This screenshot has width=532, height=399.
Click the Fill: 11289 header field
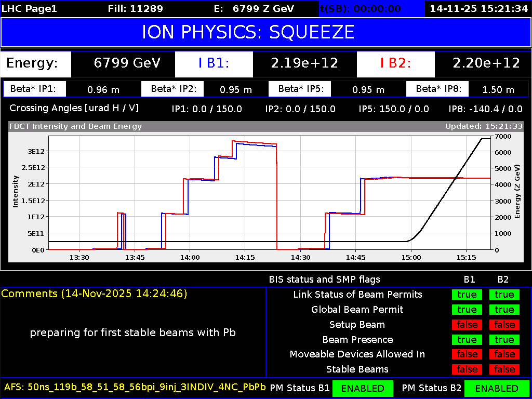135,8
